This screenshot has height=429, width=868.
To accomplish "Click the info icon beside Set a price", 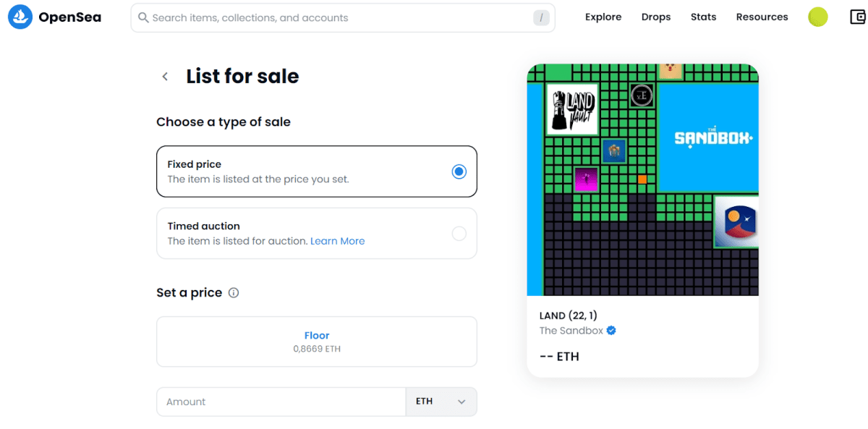I will pyautogui.click(x=234, y=293).
